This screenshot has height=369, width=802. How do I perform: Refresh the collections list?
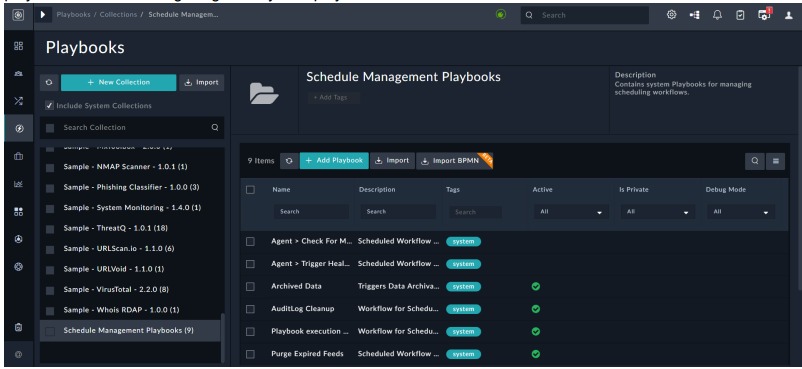(x=49, y=82)
